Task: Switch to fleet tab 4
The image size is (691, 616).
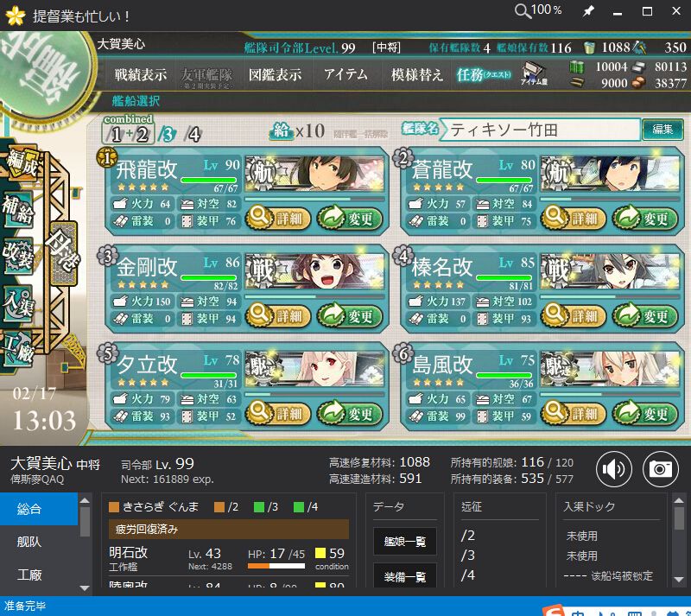Action: pos(193,134)
